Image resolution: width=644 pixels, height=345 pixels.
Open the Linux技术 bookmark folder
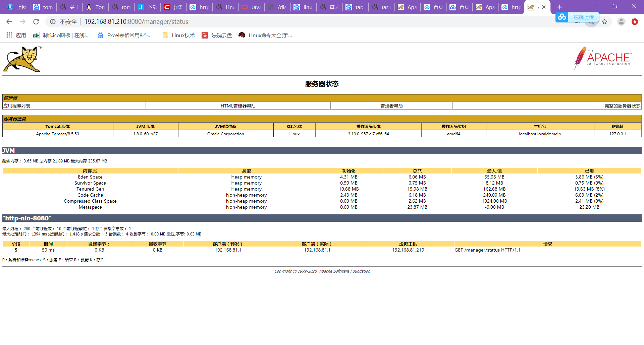click(x=178, y=35)
